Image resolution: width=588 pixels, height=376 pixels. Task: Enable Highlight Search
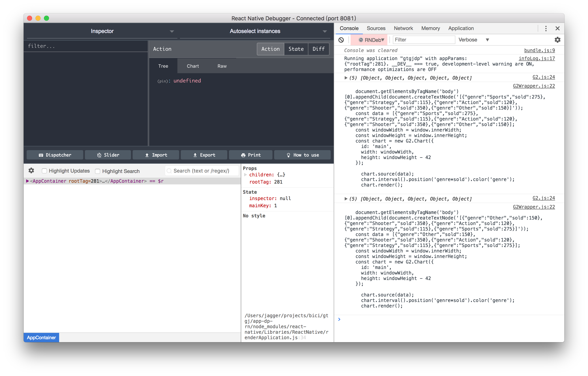pyautogui.click(x=97, y=171)
